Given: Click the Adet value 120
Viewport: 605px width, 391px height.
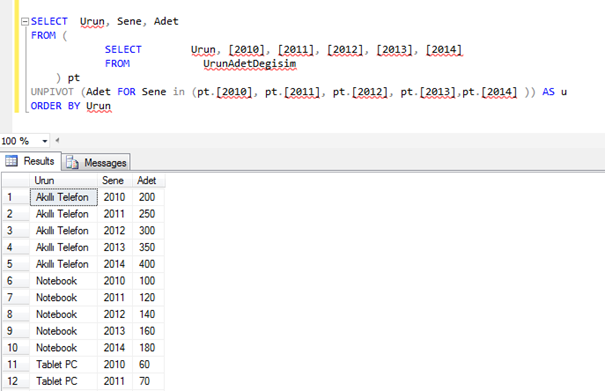Looking at the screenshot, I should coord(149,298).
